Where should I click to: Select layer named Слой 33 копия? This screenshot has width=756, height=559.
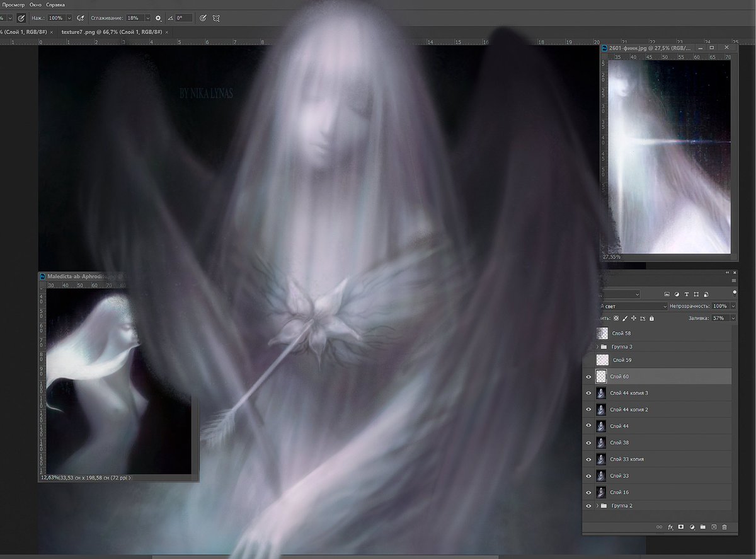(626, 459)
